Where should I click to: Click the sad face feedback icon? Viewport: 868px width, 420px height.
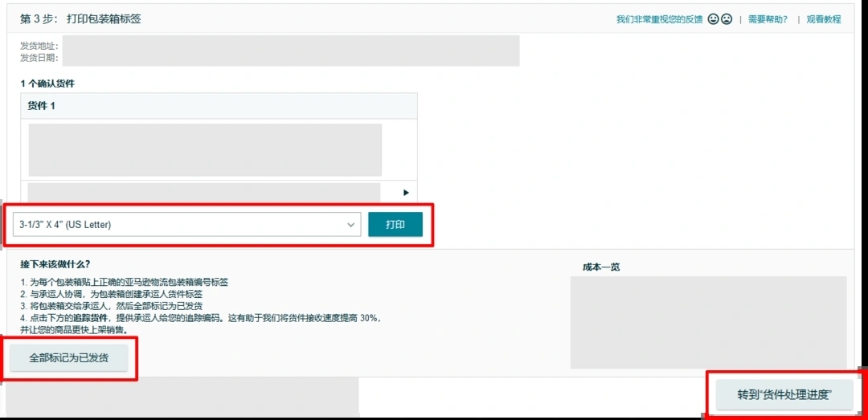727,19
